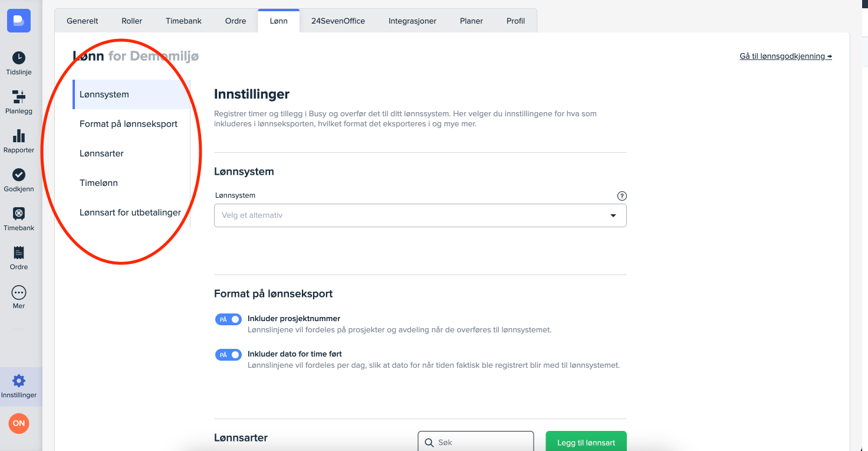Click the help question mark by Lønnssystem
The width and height of the screenshot is (868, 451).
click(622, 196)
